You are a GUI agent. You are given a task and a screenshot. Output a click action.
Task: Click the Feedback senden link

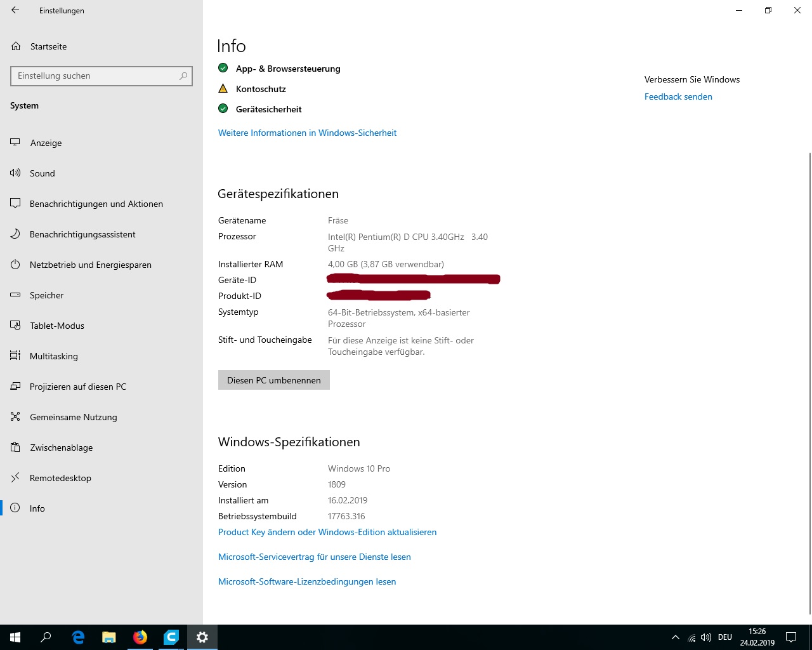(678, 96)
